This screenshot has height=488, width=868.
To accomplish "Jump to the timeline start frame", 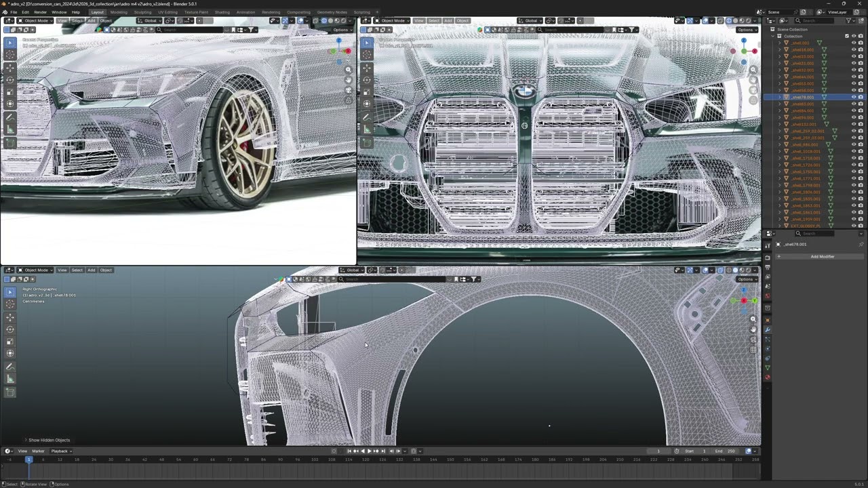I will [349, 451].
